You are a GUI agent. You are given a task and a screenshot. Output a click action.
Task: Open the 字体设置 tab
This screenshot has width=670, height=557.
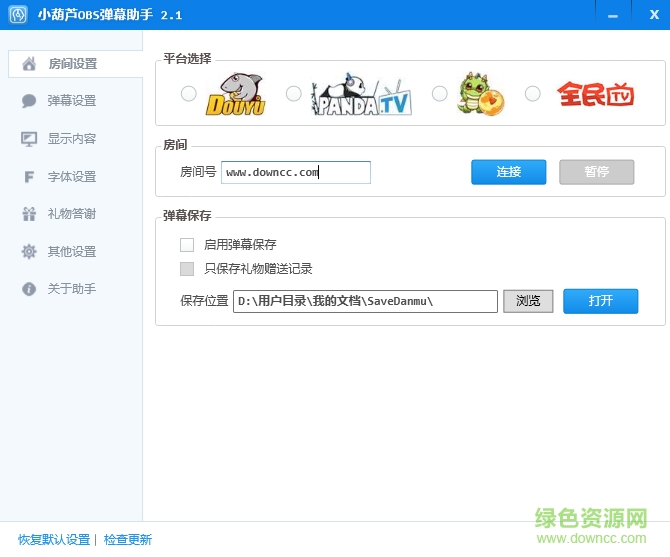click(72, 176)
